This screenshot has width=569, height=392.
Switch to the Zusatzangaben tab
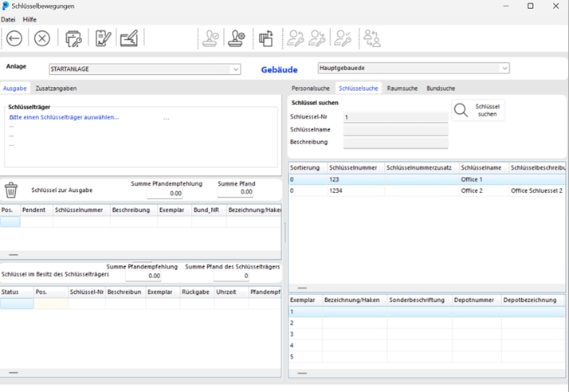[x=56, y=88]
